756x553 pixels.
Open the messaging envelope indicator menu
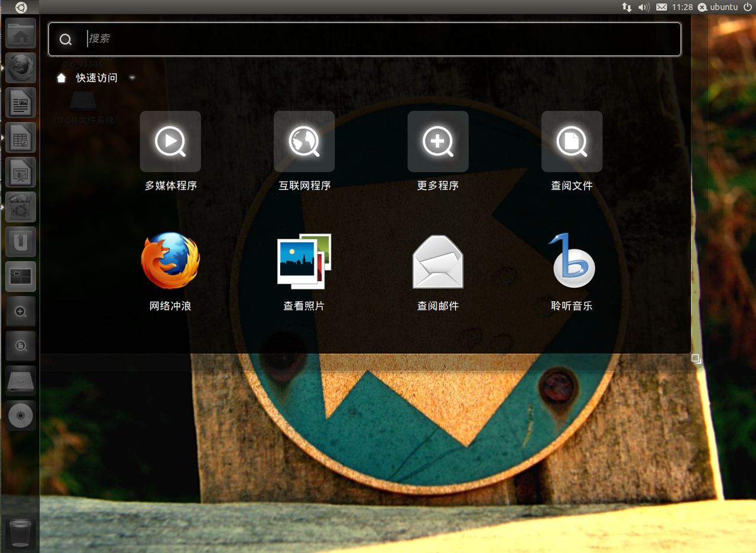pyautogui.click(x=661, y=7)
